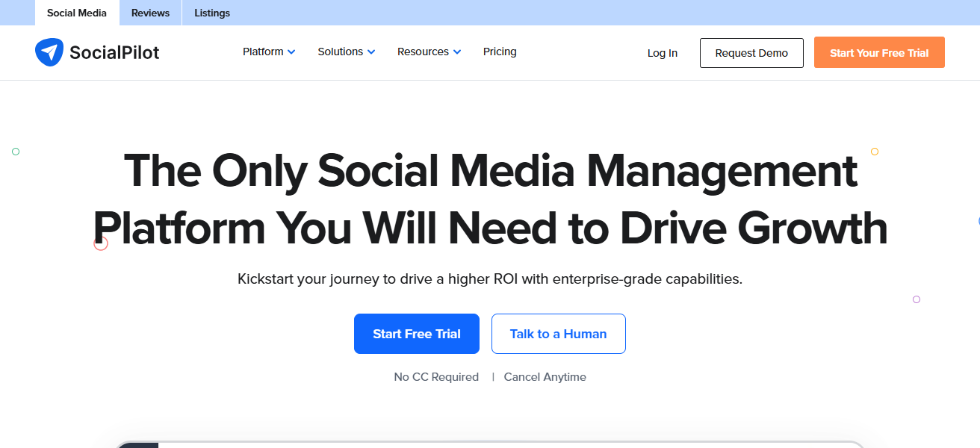Click the SocialPilot paper plane logo icon
980x448 pixels.
tap(49, 52)
